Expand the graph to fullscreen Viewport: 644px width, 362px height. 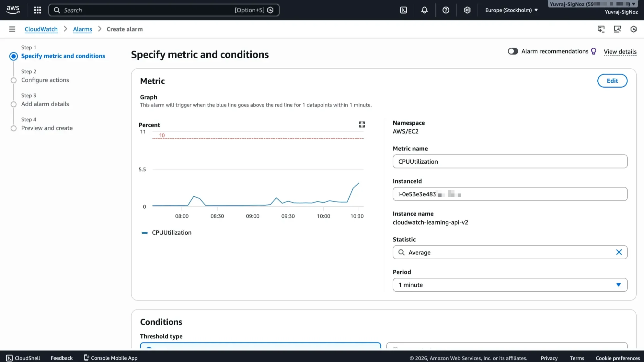[362, 124]
